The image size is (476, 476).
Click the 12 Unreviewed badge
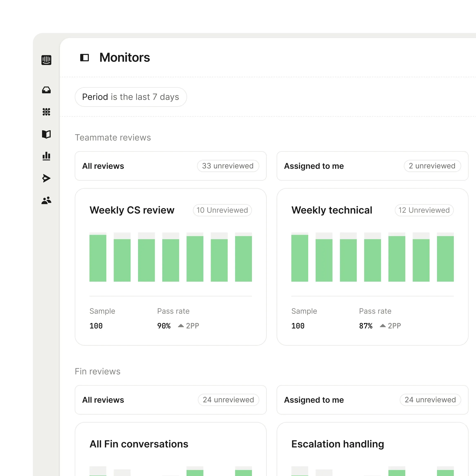coord(424,210)
